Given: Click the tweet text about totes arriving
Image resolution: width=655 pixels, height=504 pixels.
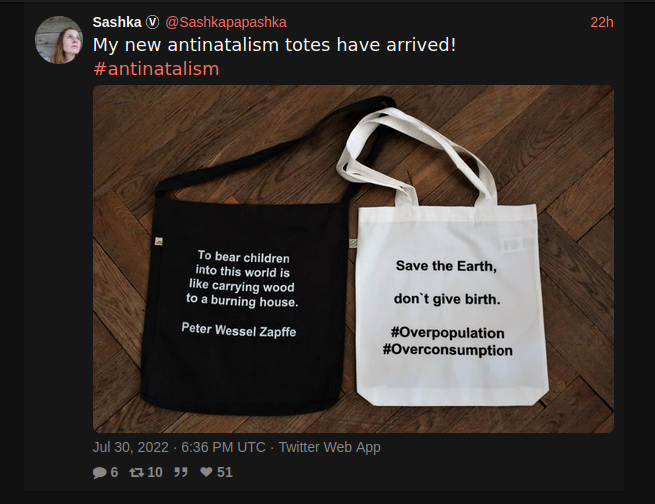Looking at the screenshot, I should pos(274,45).
